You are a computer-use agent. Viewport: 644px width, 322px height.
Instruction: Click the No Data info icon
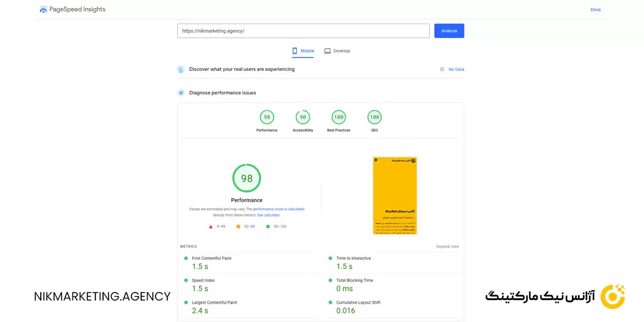click(x=442, y=69)
